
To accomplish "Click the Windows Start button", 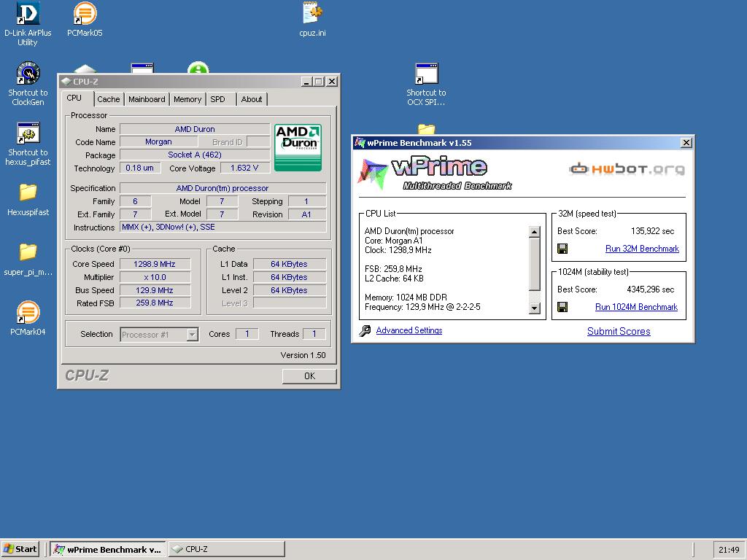I will 20,549.
